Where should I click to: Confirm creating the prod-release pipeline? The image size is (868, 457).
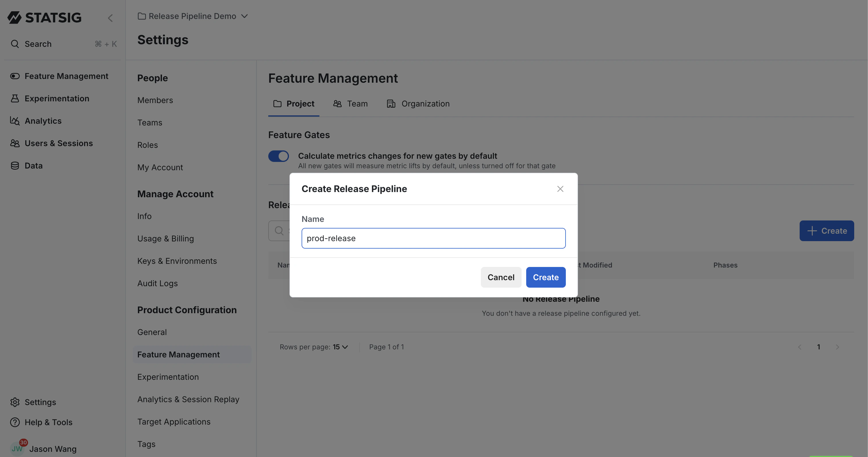(545, 277)
